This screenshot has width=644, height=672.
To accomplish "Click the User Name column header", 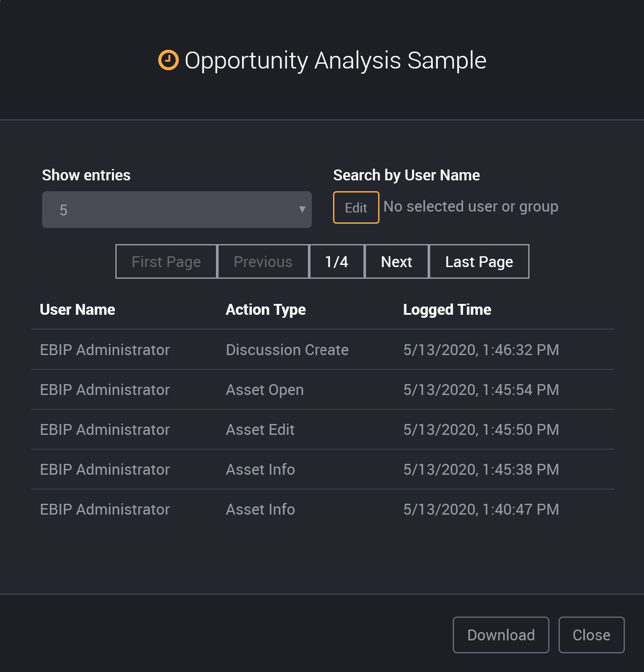I will [78, 310].
